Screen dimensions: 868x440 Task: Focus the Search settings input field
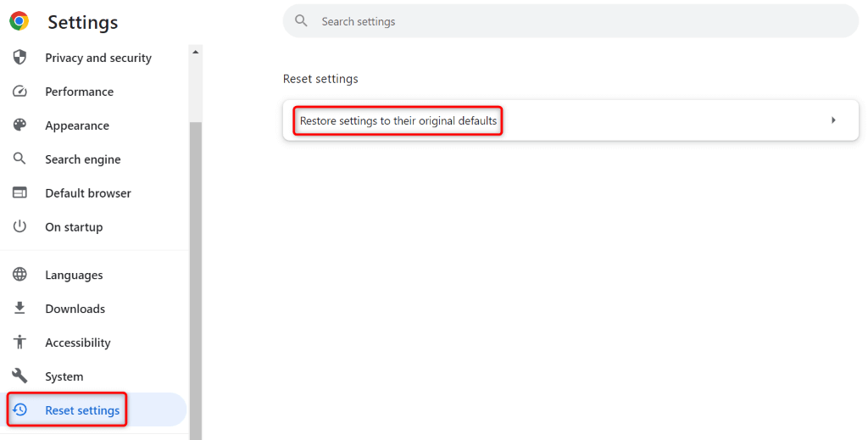point(576,21)
